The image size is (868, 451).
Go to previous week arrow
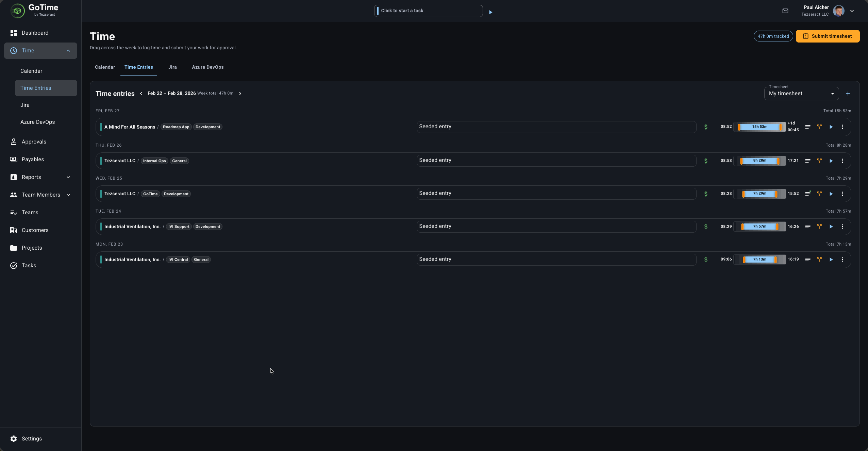pos(141,94)
